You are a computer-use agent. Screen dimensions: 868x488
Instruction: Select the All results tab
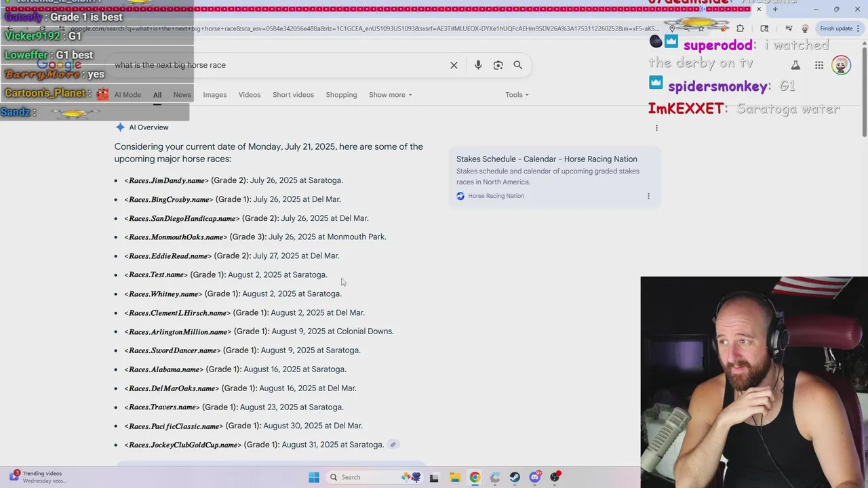157,95
